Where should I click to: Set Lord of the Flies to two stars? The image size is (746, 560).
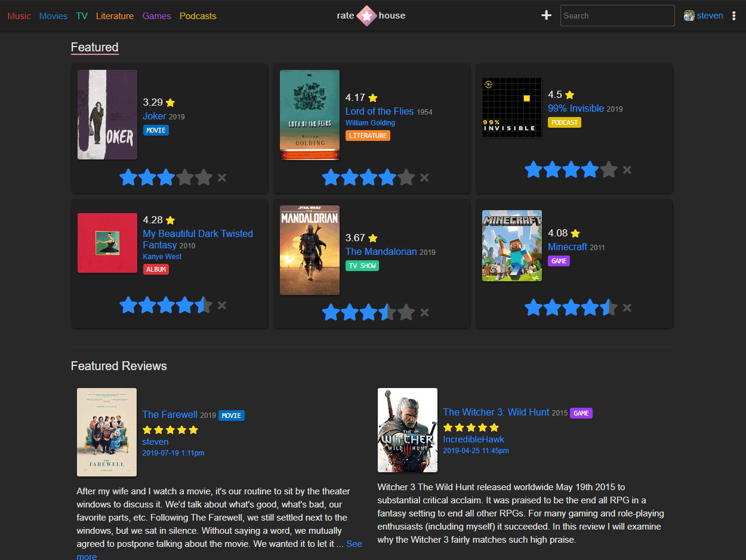[x=350, y=177]
